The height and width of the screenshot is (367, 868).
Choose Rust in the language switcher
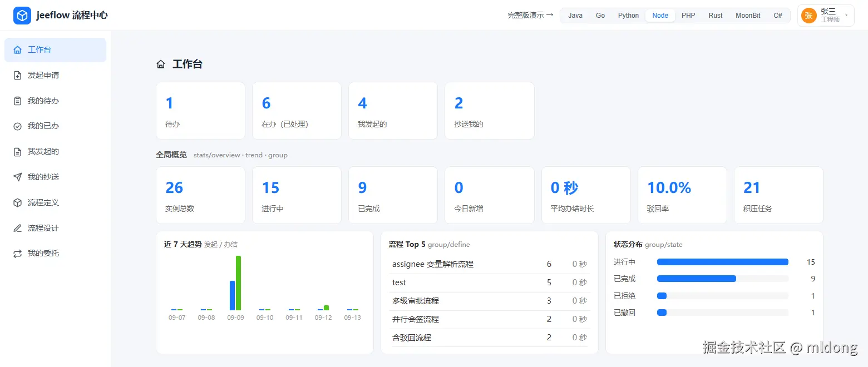716,16
